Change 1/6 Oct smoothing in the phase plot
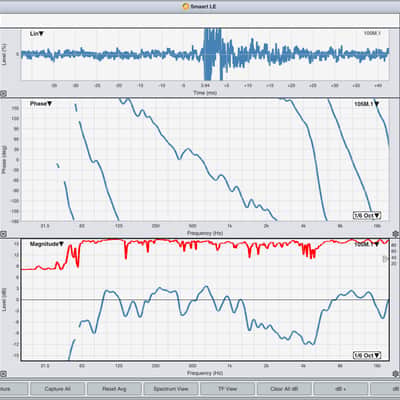 pyautogui.click(x=367, y=216)
